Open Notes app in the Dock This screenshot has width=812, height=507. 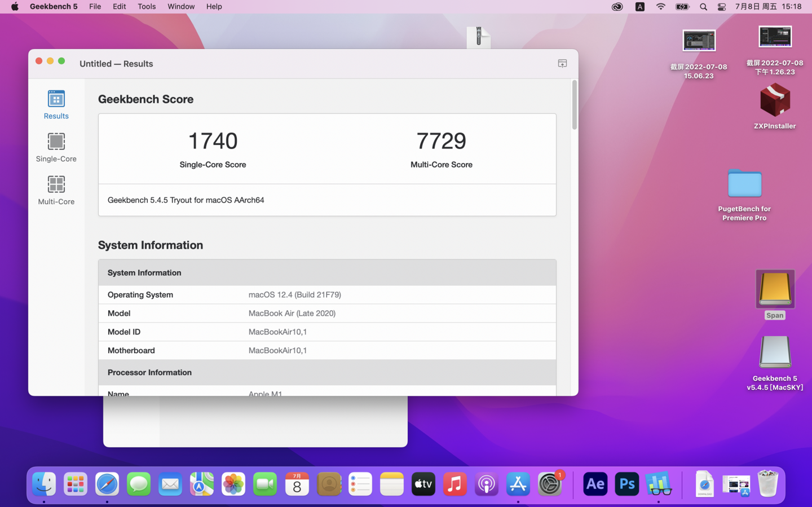pyautogui.click(x=392, y=484)
